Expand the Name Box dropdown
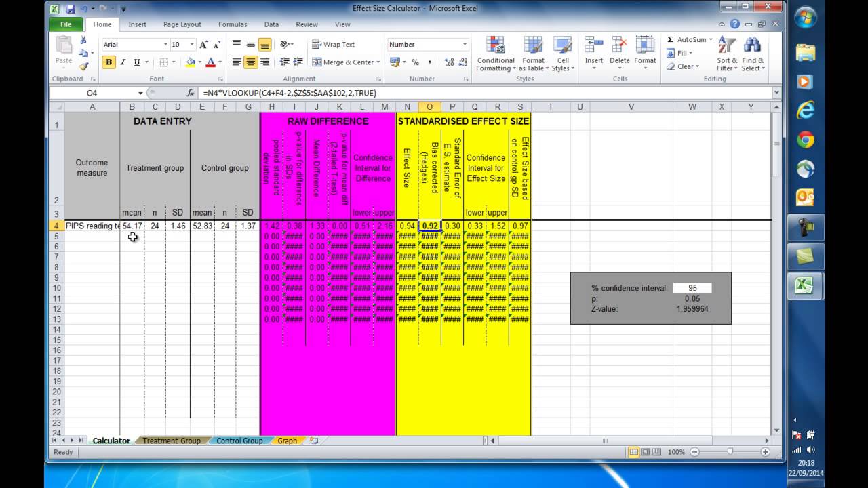The image size is (868, 488). 140,93
